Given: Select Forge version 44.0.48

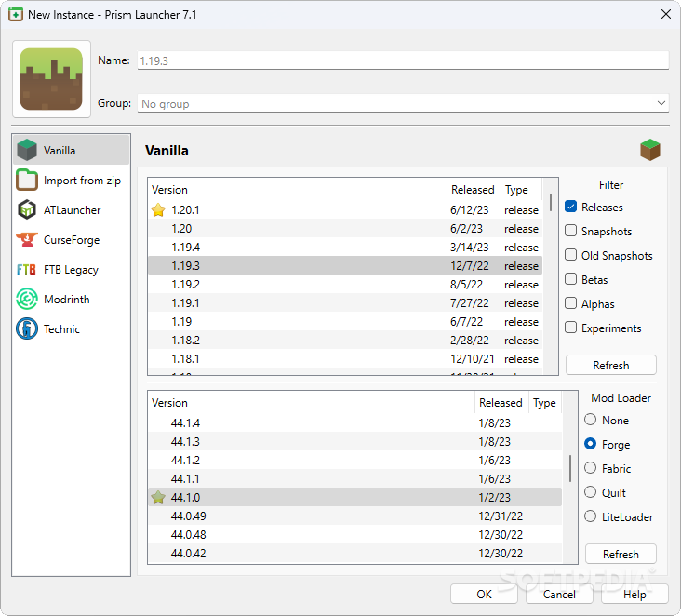Looking at the screenshot, I should 354,535.
